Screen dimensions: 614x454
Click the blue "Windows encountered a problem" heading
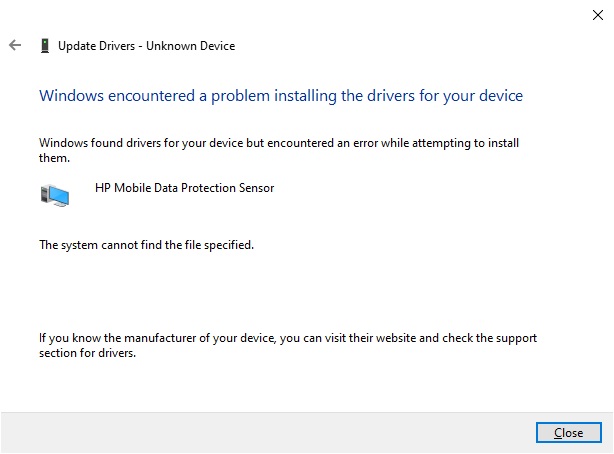pos(280,96)
